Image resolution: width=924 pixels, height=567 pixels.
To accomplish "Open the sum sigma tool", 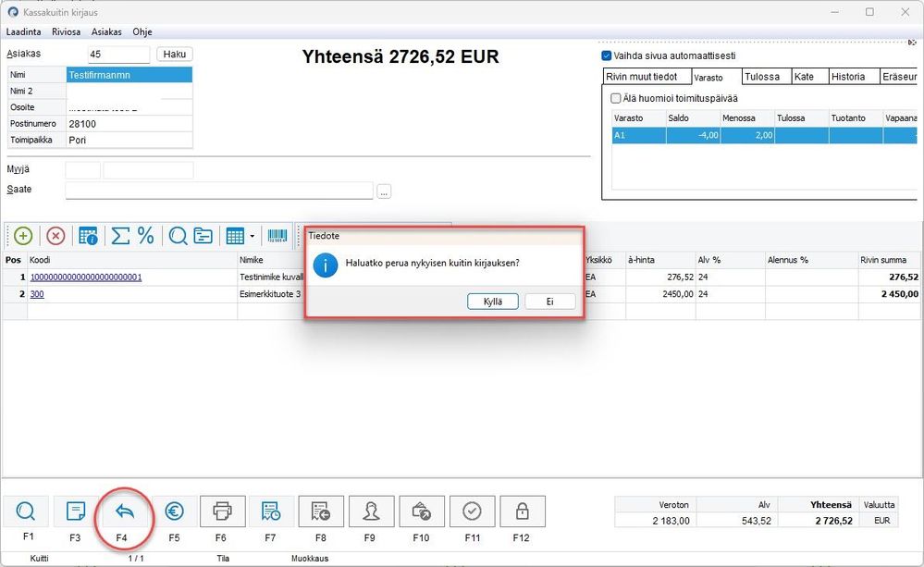I will (x=120, y=237).
